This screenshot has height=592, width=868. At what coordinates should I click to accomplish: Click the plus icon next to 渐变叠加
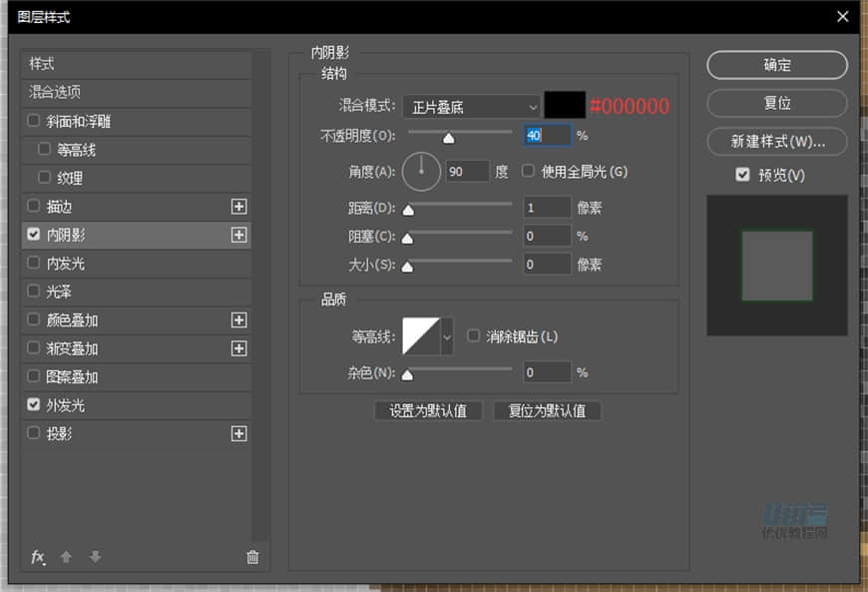[x=238, y=348]
